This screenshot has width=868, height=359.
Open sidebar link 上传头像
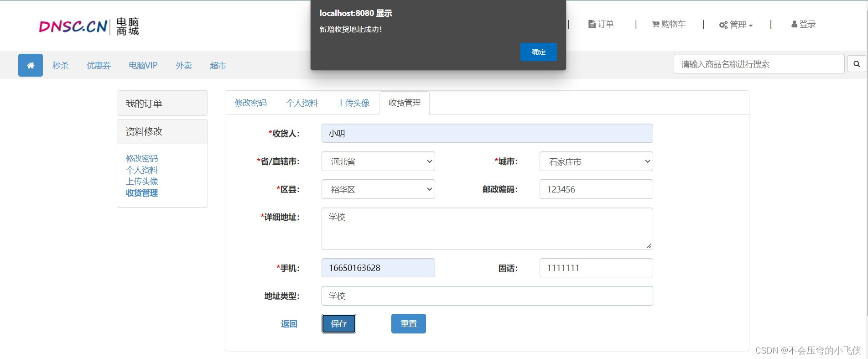click(x=142, y=181)
